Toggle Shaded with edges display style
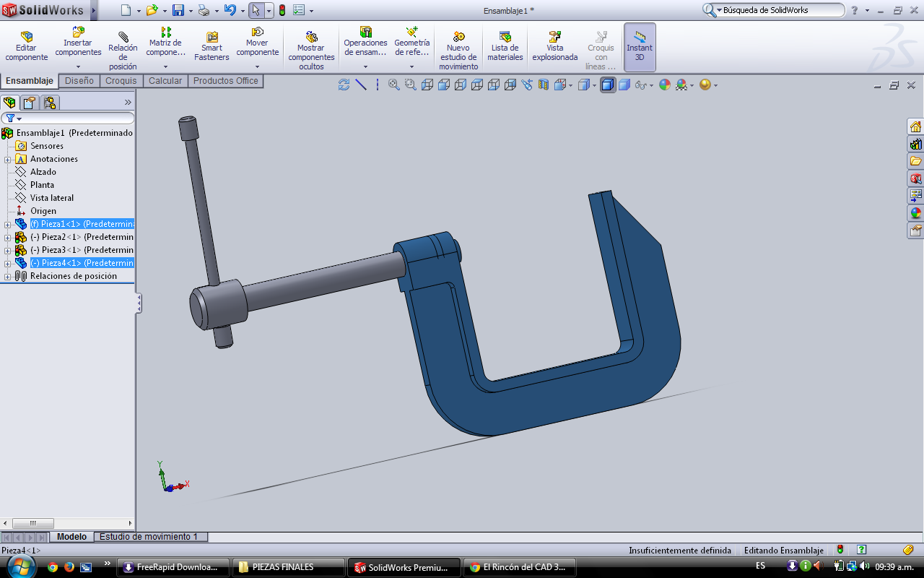This screenshot has height=578, width=924. [x=608, y=85]
